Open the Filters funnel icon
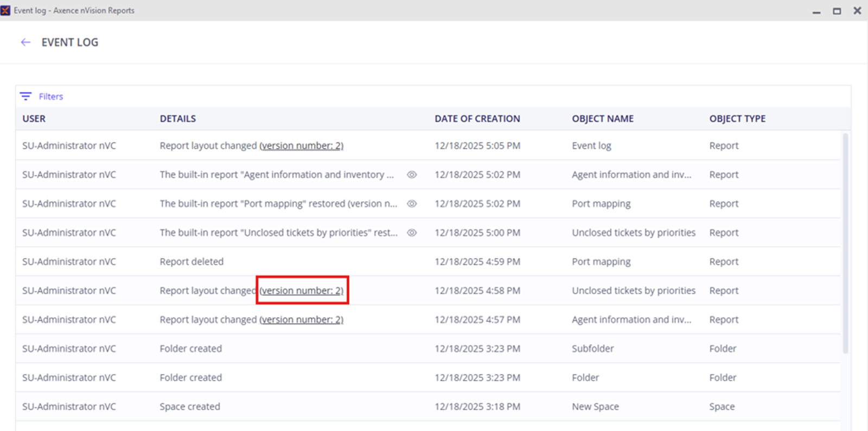The width and height of the screenshot is (868, 431). [x=25, y=97]
